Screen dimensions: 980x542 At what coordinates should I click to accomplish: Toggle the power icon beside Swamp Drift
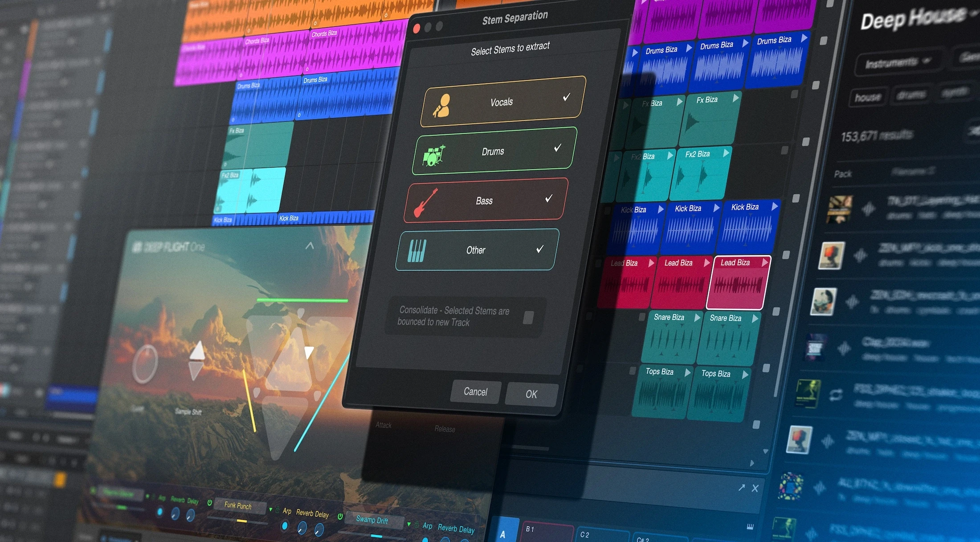click(340, 516)
